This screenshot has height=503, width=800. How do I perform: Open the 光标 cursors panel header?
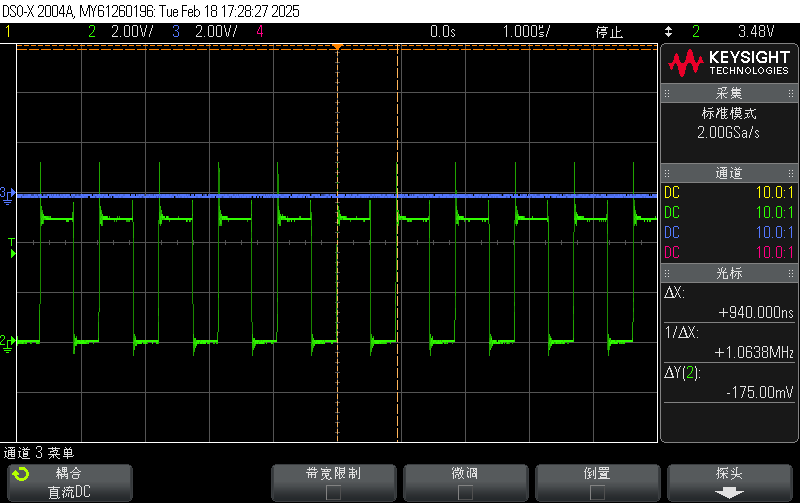pyautogui.click(x=729, y=273)
